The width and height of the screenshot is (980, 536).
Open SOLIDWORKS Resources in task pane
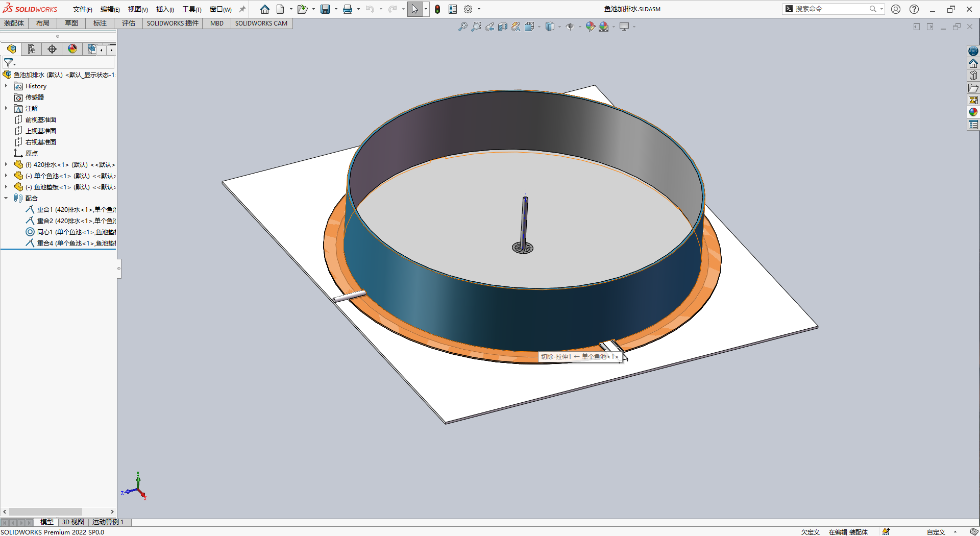973,63
